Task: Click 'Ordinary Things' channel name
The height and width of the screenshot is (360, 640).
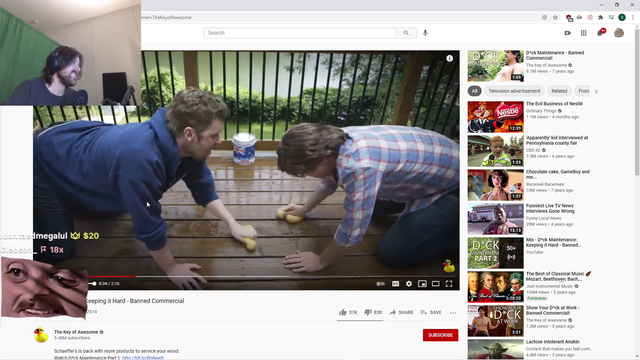Action: click(541, 111)
